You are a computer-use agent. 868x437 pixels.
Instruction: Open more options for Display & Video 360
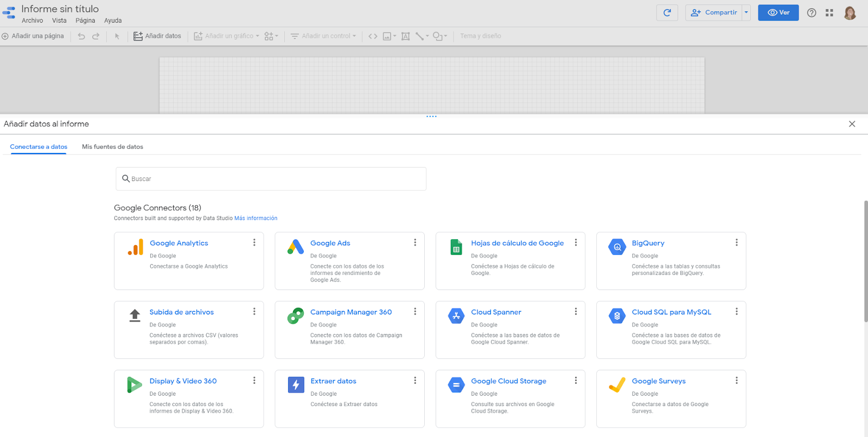254,381
